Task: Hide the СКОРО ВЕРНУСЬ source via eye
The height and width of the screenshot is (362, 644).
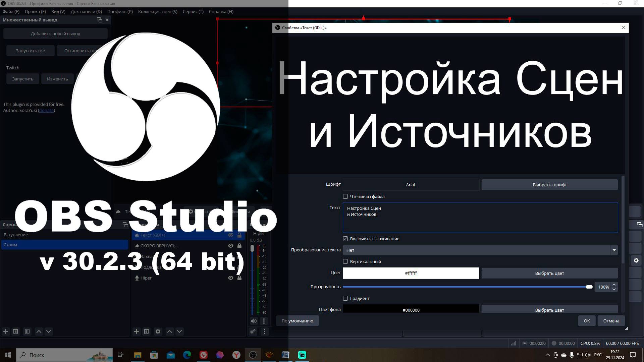Action: coord(231,246)
